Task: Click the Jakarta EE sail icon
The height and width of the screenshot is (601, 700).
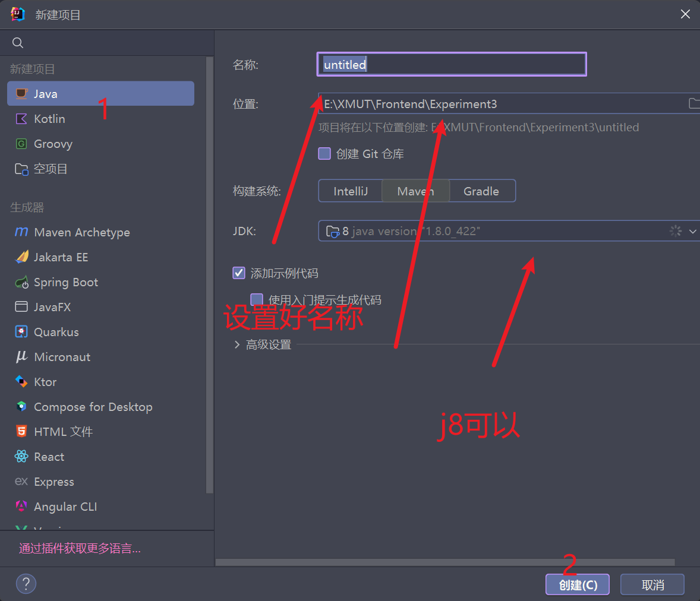Action: [21, 257]
